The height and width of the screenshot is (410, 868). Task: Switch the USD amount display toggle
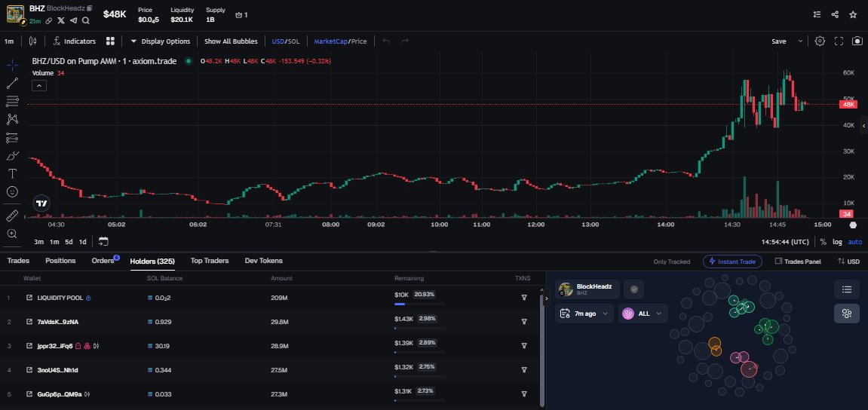(848, 262)
